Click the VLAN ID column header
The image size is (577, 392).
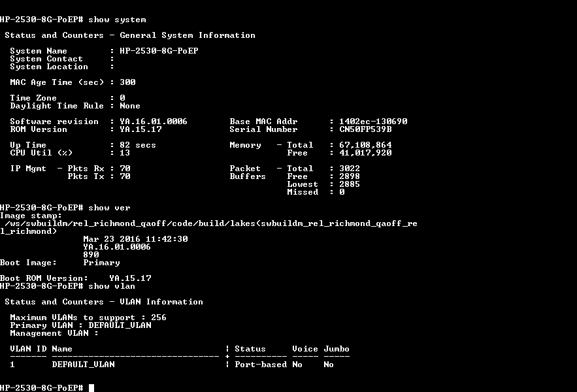coord(28,349)
